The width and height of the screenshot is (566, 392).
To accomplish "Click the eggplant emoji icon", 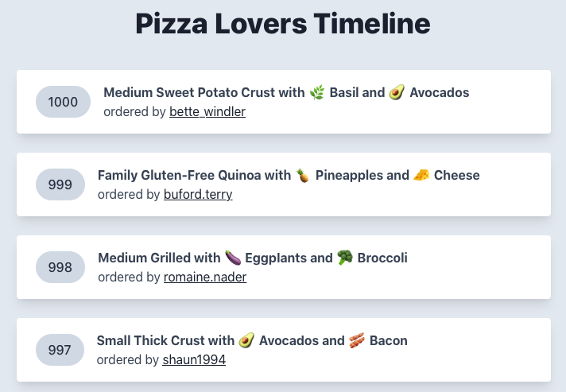I will click(233, 258).
